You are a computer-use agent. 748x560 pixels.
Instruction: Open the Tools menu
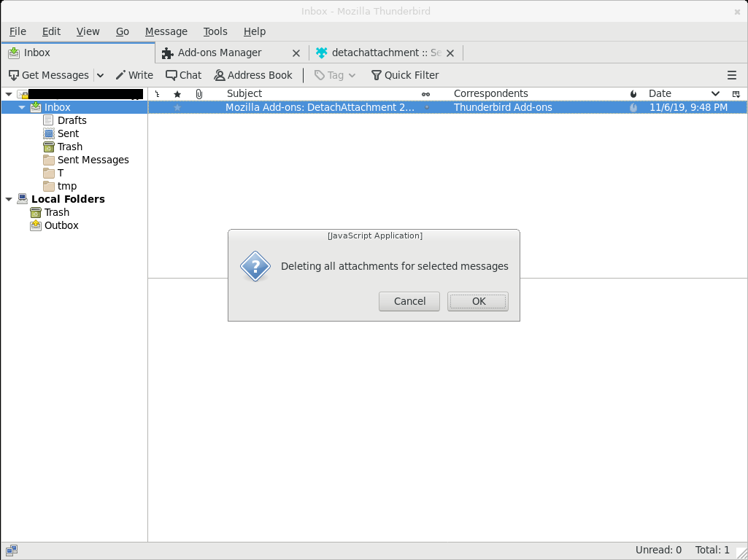(x=215, y=31)
